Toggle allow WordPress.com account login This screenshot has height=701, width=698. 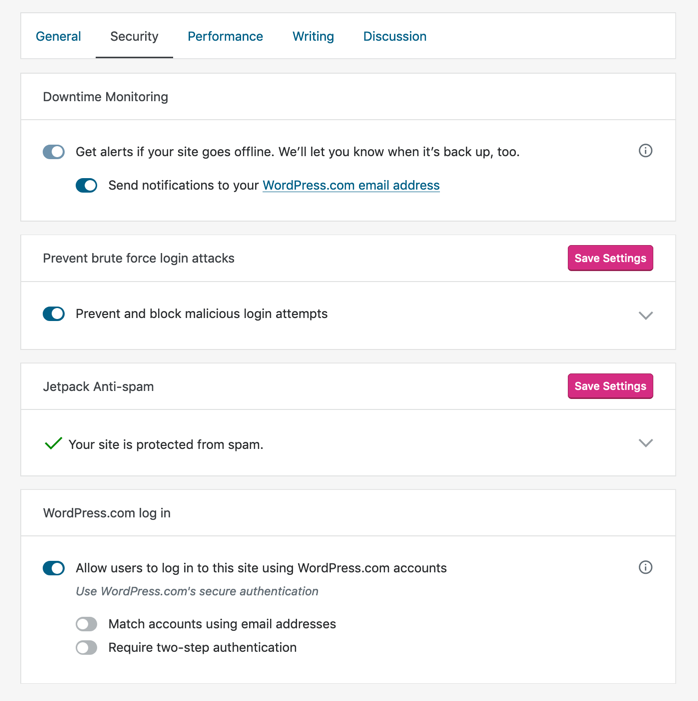54,568
